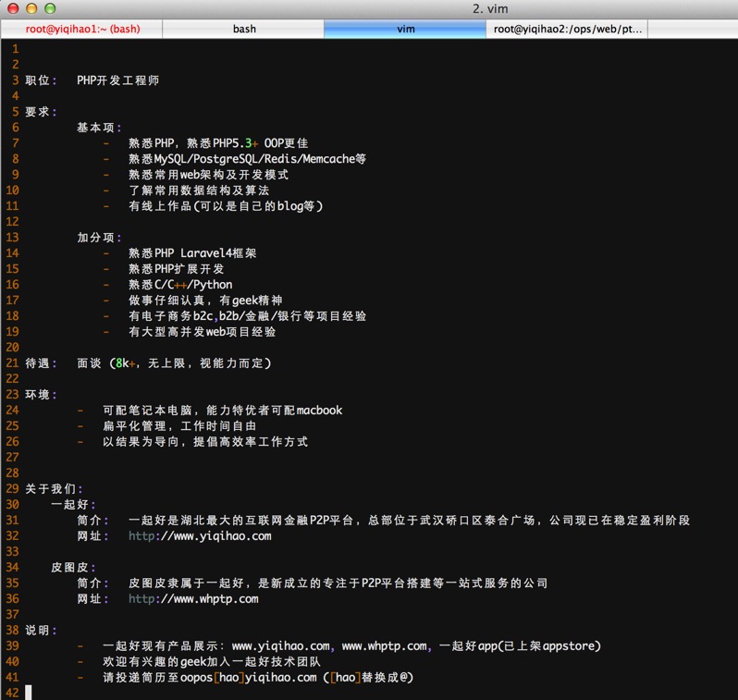Click the green zoom window button
Image resolution: width=738 pixels, height=700 pixels.
tap(49, 8)
